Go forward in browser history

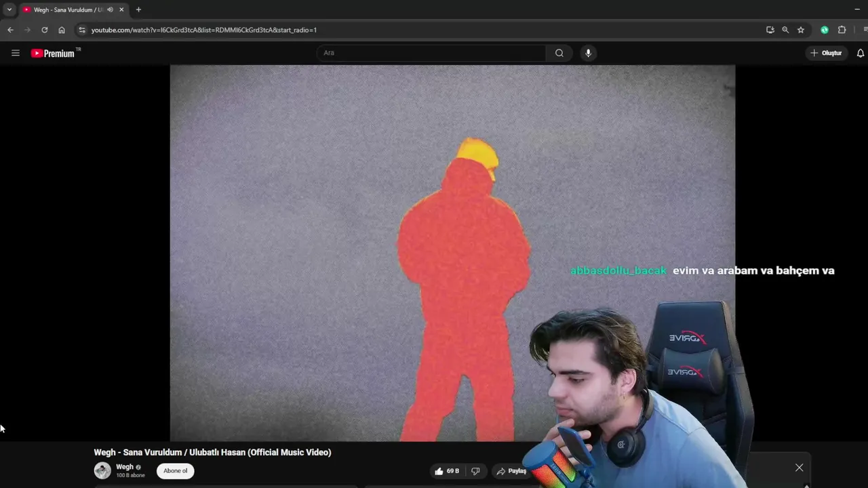pyautogui.click(x=27, y=30)
